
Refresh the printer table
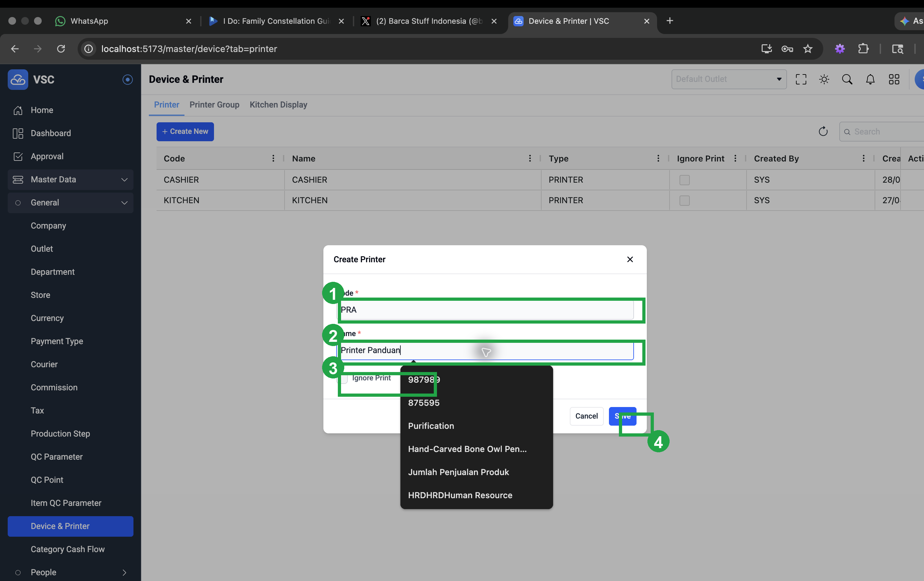pyautogui.click(x=823, y=132)
